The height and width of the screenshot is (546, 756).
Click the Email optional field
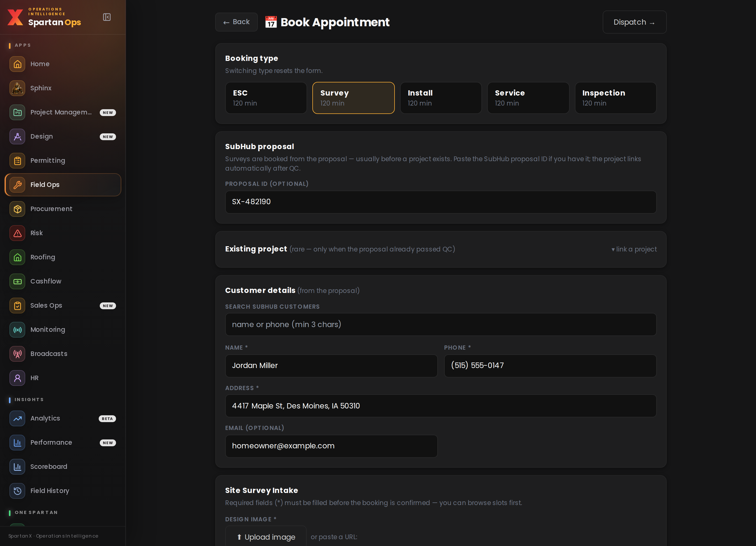331,446
